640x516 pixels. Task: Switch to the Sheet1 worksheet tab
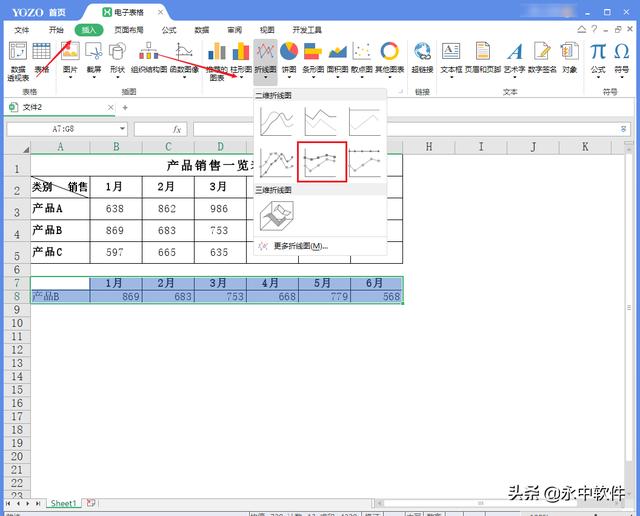coord(62,503)
